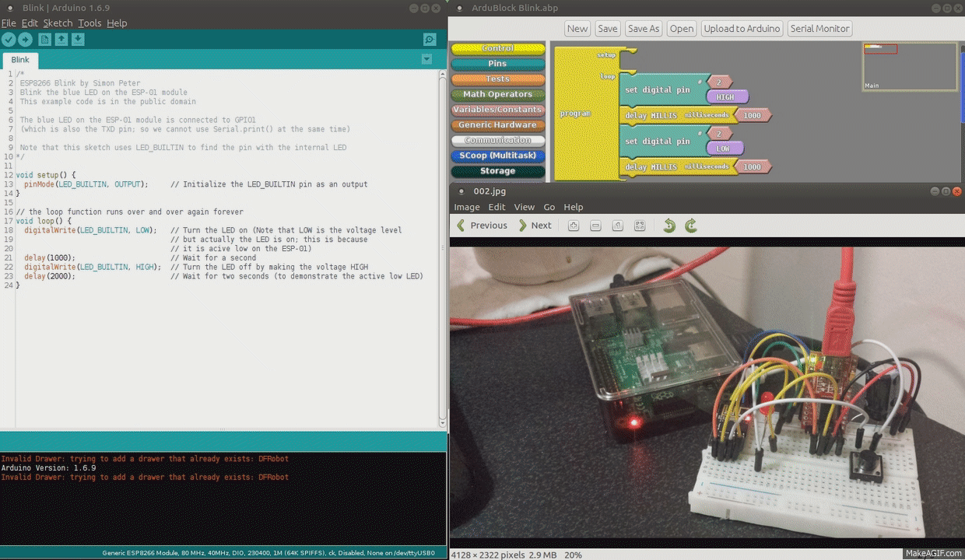Zoom in on the image viewer photo
This screenshot has height=560, width=965.
[x=574, y=226]
